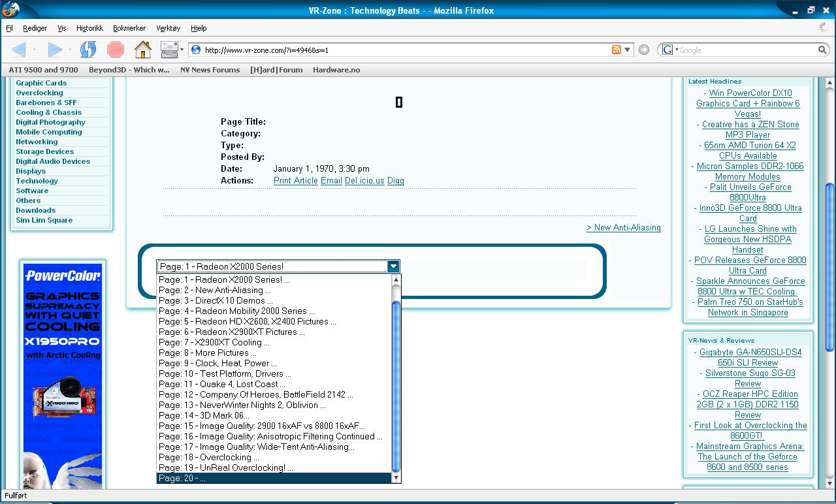Focus the Google search field
The image size is (836, 504).
point(748,50)
